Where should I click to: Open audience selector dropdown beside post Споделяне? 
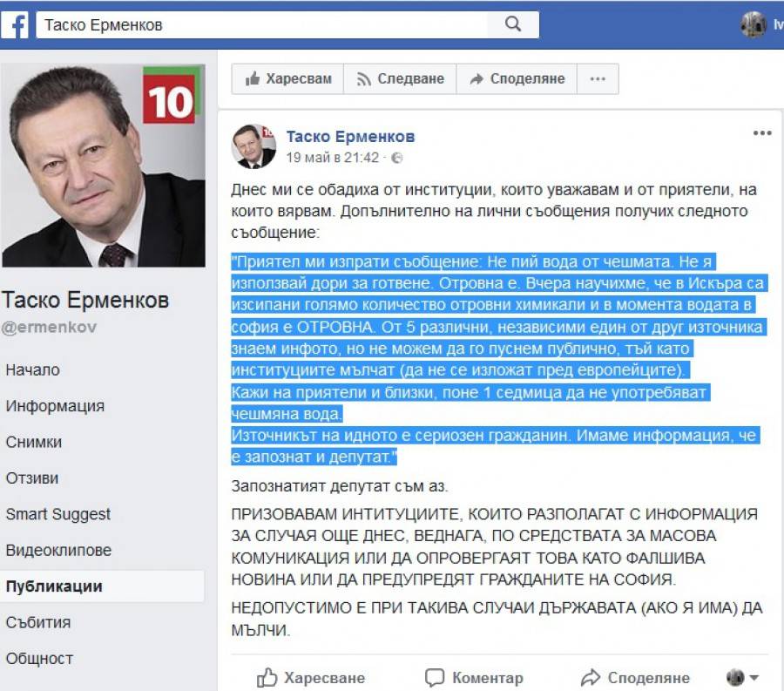point(742,678)
